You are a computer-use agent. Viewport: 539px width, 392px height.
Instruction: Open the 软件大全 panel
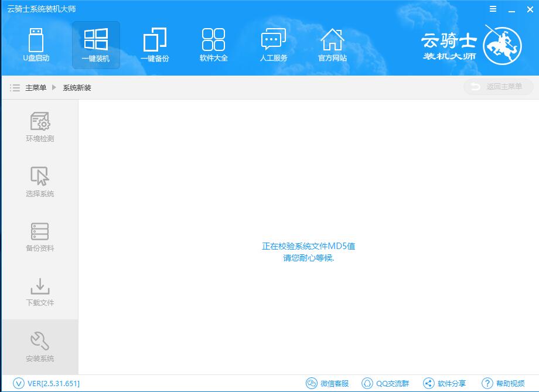click(213, 45)
